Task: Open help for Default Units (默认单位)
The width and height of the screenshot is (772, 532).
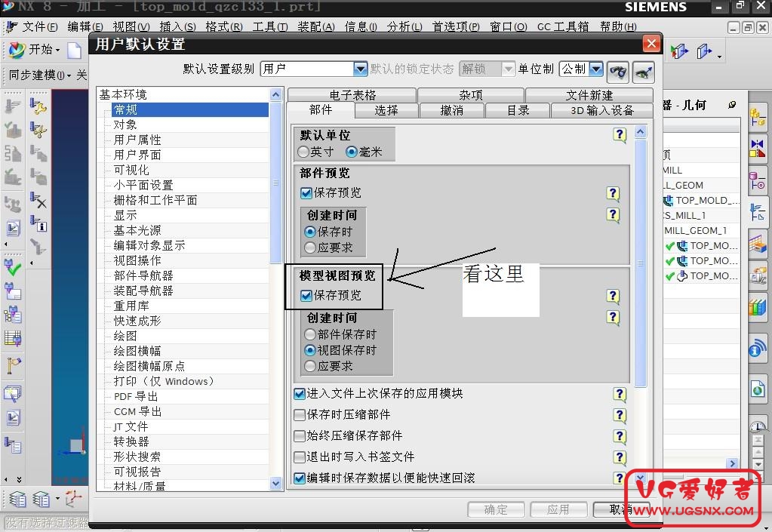Action: (620, 135)
